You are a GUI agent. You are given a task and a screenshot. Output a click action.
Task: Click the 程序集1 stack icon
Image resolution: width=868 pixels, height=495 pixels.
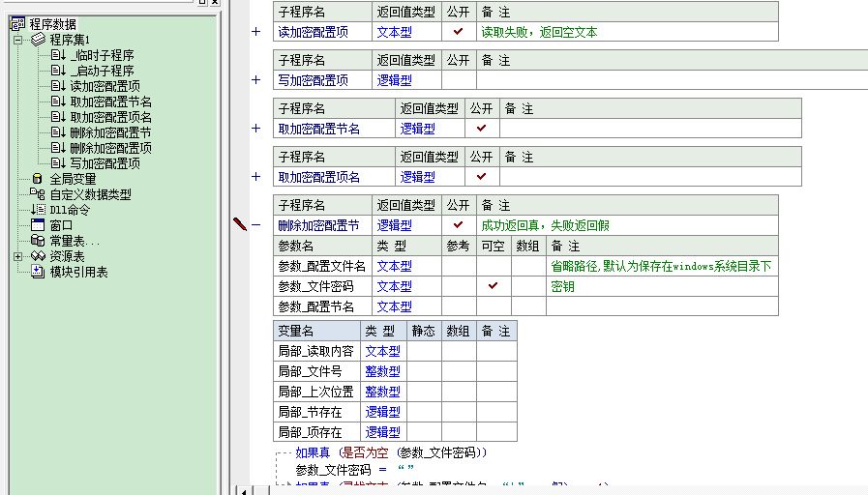pyautogui.click(x=38, y=40)
